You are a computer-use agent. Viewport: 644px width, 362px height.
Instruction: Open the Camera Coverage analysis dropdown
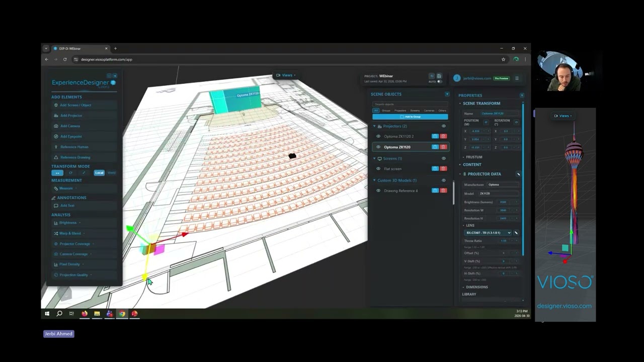[84, 254]
